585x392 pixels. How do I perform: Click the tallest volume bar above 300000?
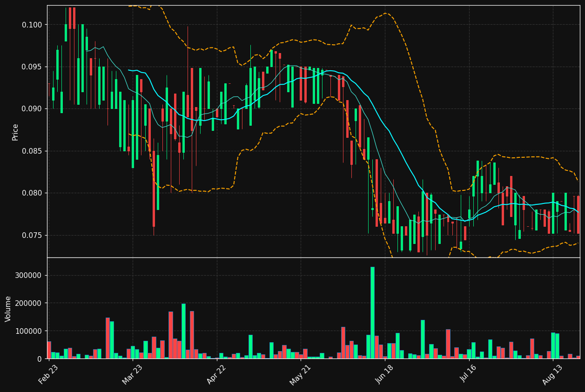coord(372,313)
